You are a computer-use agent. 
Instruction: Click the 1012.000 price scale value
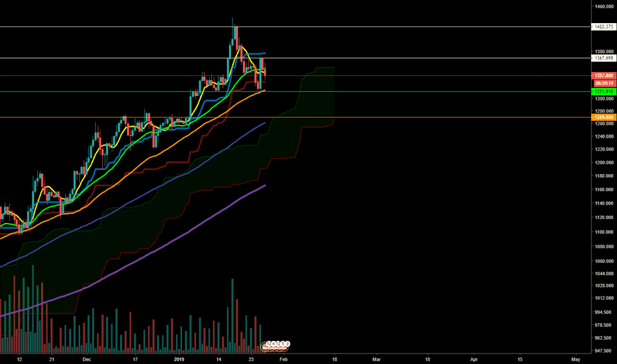[x=604, y=298]
